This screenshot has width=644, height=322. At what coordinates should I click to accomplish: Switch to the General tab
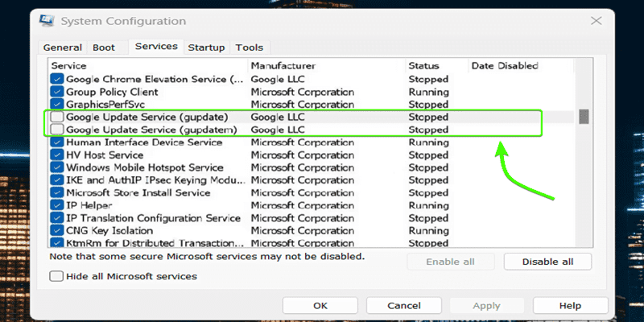62,47
